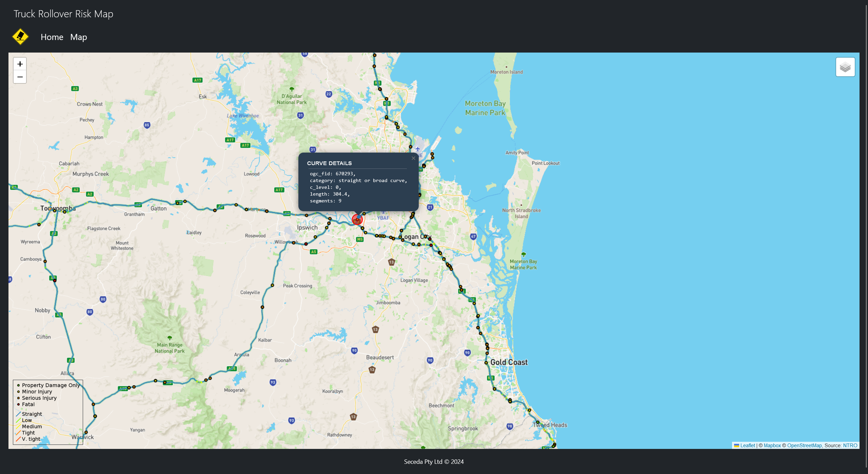Click the Moreton Bay Marine Park label
868x474 pixels.
tap(485, 108)
